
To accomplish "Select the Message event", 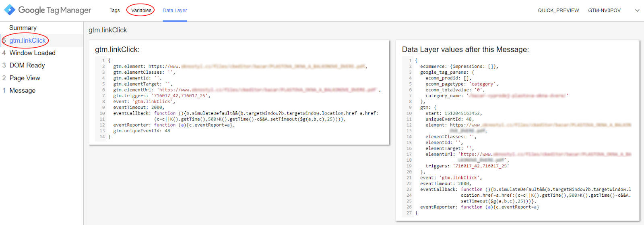I will (22, 91).
